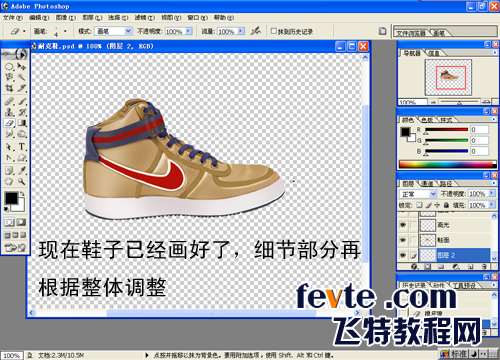This screenshot has height=360, width=500.
Task: Click the red R slider in Color panel
Action: click(x=446, y=129)
